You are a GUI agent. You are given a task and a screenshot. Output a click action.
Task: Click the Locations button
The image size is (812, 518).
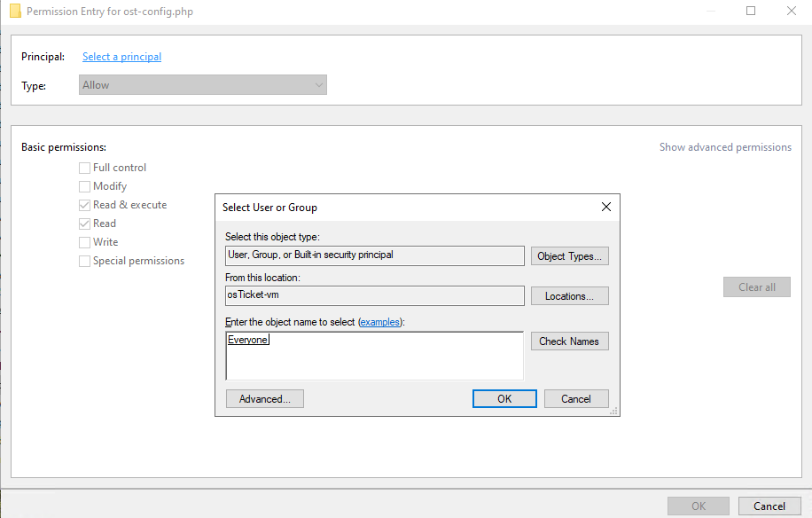(x=570, y=295)
